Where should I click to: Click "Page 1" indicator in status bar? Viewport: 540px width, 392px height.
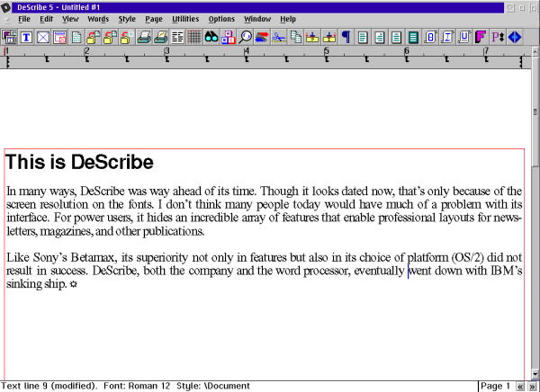pyautogui.click(x=495, y=386)
